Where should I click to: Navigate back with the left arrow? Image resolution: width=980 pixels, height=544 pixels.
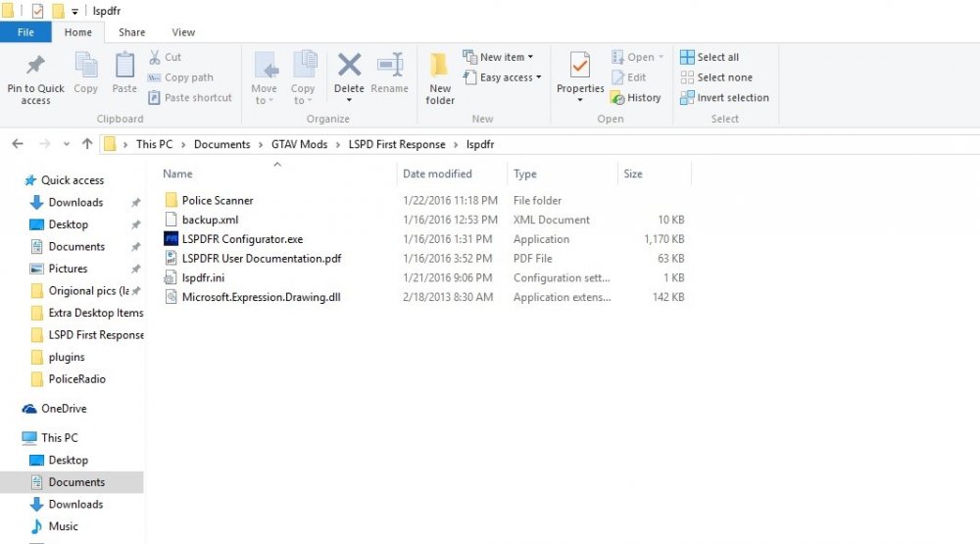point(18,144)
